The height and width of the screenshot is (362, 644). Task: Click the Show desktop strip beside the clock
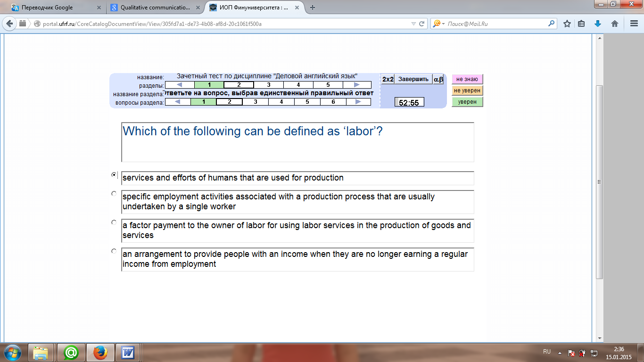(x=641, y=353)
